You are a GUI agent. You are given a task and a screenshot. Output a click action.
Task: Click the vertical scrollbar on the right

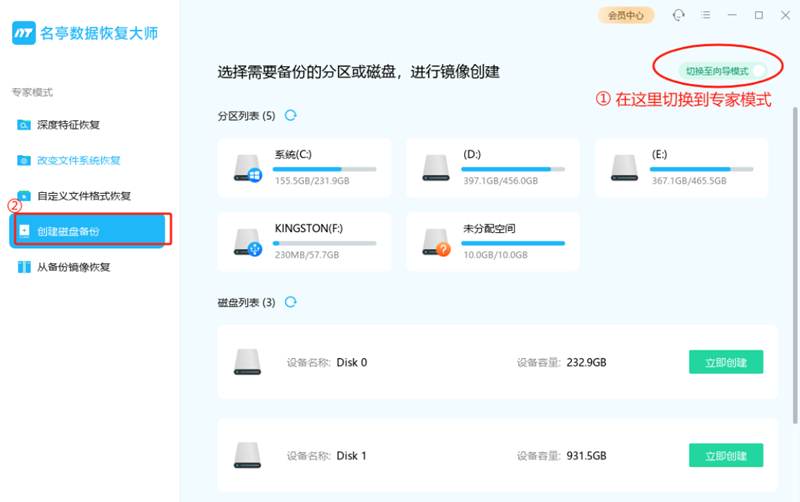point(795,265)
